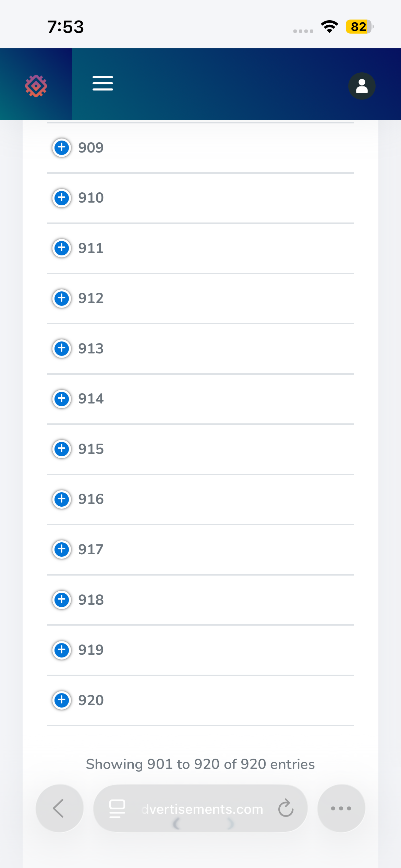Image resolution: width=401 pixels, height=868 pixels.
Task: Tap the battery level indicator
Action: click(x=359, y=27)
